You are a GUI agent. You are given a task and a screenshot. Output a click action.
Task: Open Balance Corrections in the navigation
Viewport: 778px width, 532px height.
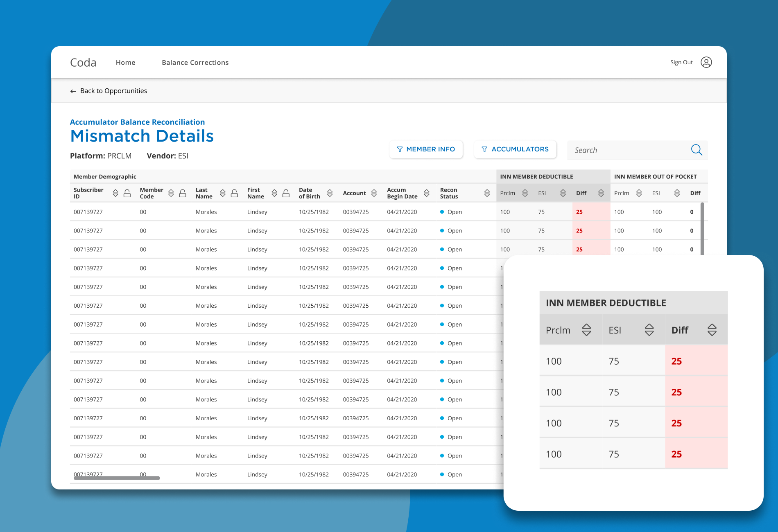point(195,63)
